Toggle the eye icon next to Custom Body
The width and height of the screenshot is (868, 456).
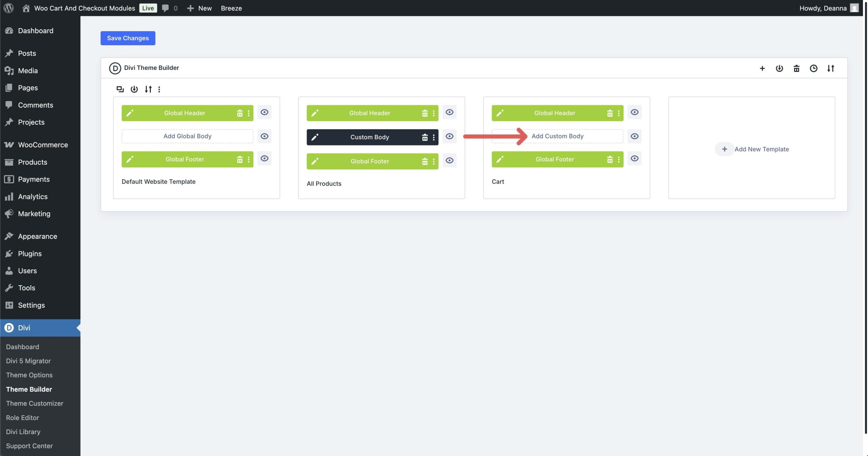pyautogui.click(x=449, y=137)
